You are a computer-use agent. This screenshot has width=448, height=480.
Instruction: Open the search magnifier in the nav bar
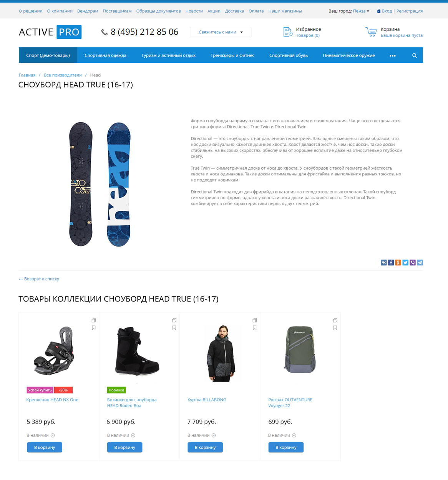click(x=415, y=55)
